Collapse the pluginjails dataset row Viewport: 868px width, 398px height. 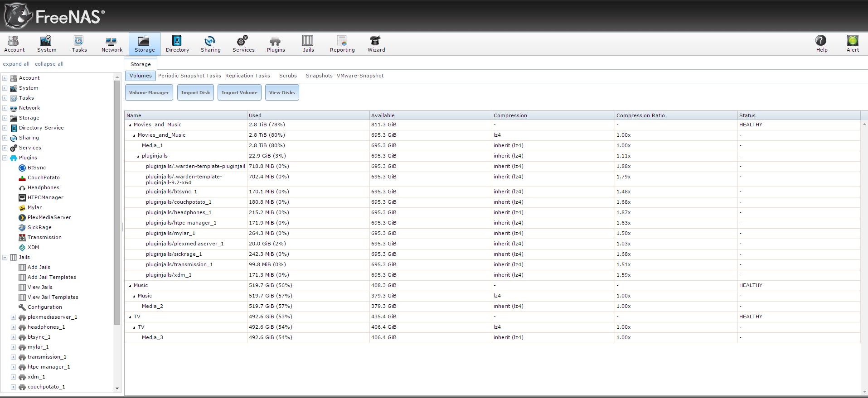(x=138, y=156)
